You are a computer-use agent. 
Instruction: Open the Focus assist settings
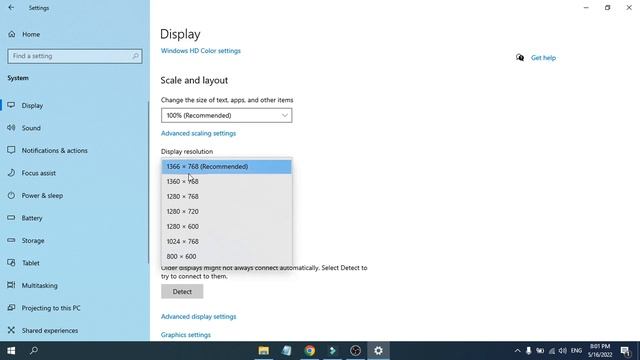[x=38, y=173]
